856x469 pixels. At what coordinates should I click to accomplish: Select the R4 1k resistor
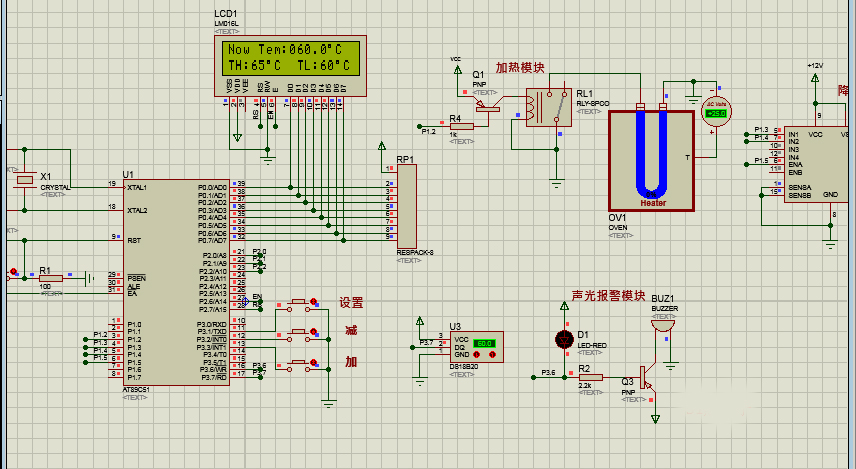pyautogui.click(x=461, y=126)
